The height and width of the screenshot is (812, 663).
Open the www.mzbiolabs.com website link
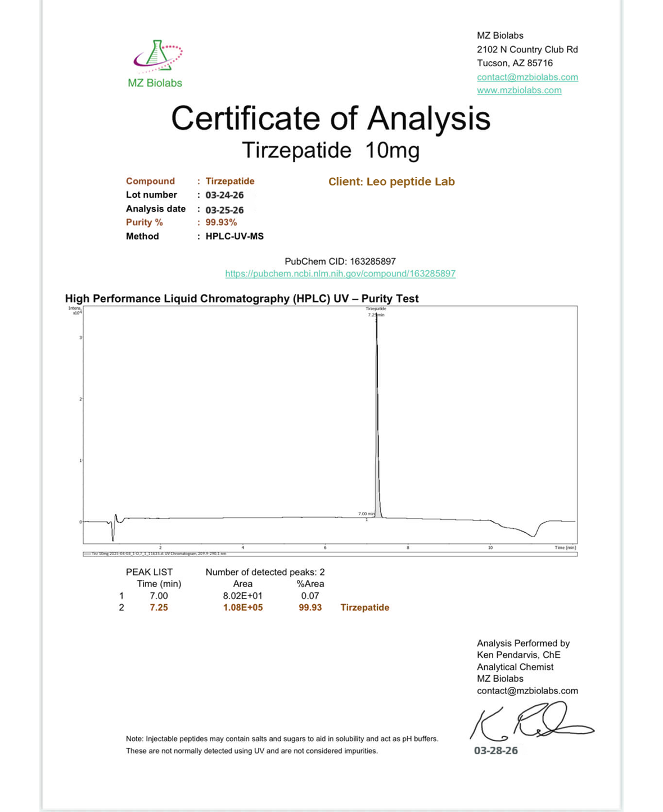(519, 90)
